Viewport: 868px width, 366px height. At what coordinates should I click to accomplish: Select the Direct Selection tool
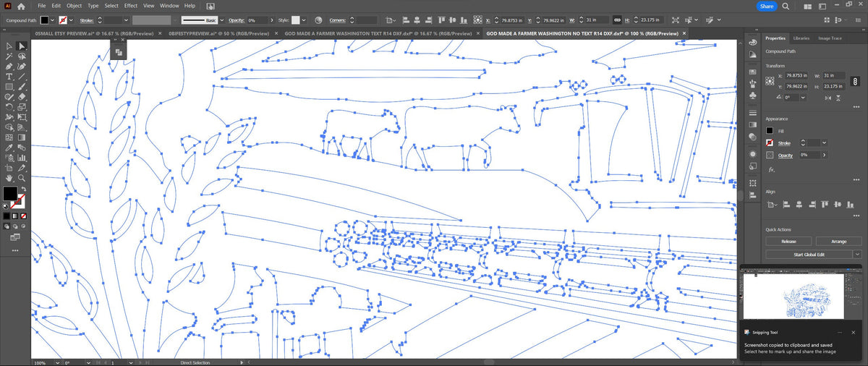coord(22,46)
